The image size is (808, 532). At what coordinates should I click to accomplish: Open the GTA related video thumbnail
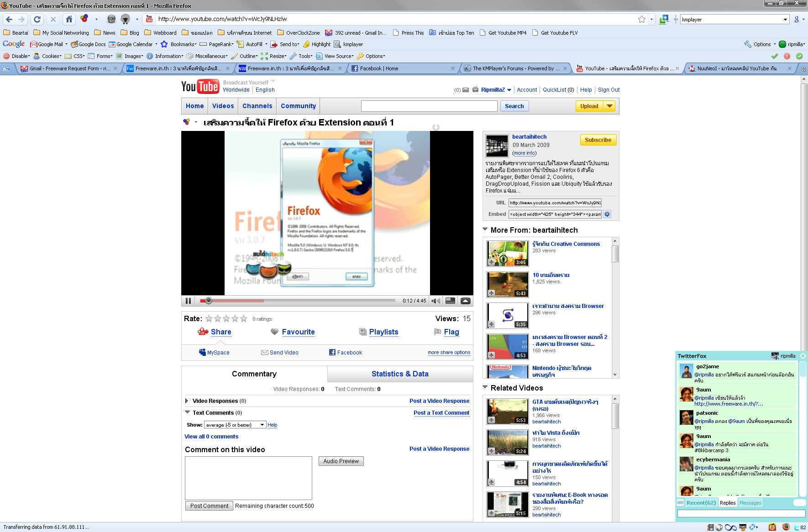507,411
